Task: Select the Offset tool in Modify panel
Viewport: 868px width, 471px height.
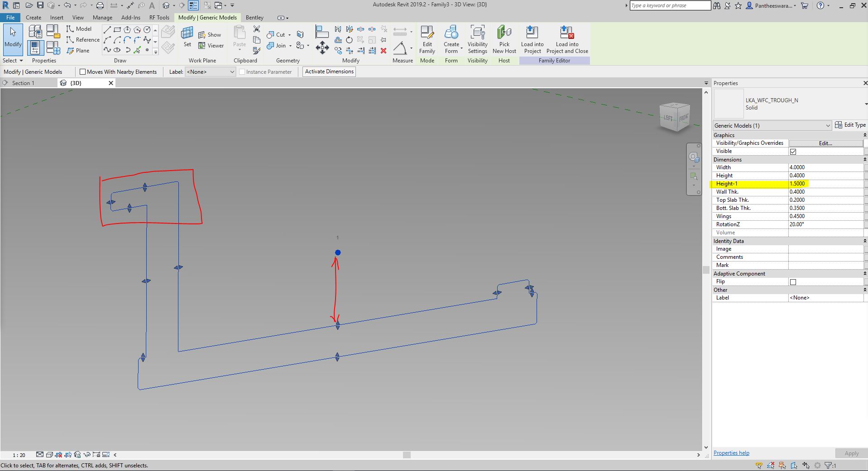Action: [339, 40]
